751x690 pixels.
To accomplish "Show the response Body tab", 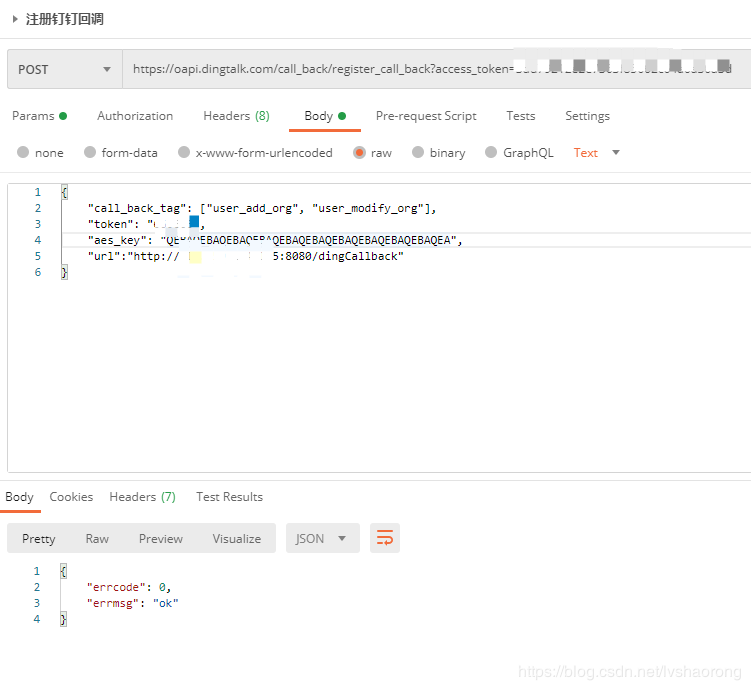I will 19,497.
